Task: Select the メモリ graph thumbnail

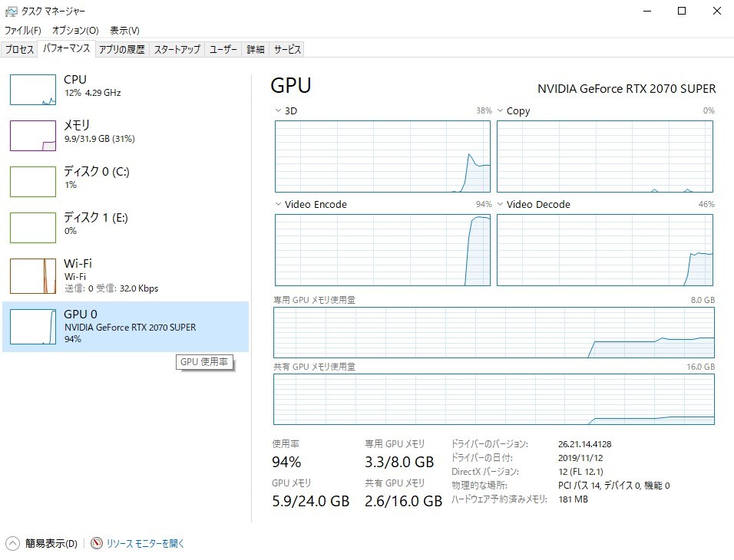Action: pyautogui.click(x=33, y=136)
